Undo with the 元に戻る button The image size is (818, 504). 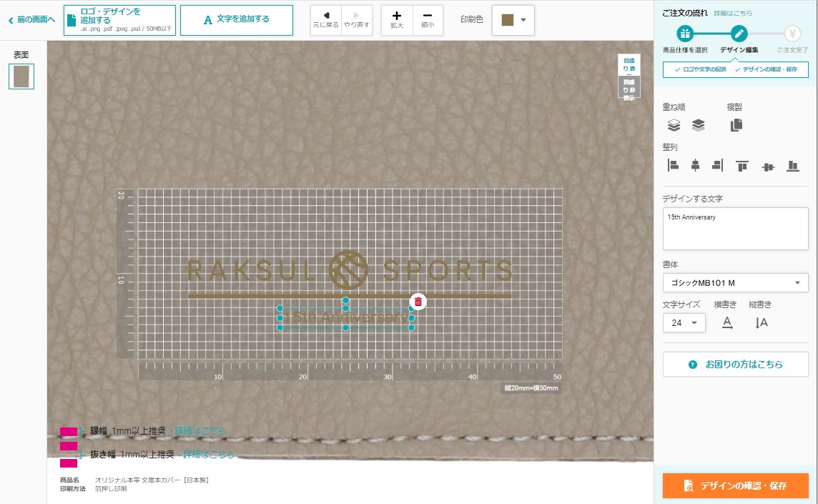click(x=326, y=20)
